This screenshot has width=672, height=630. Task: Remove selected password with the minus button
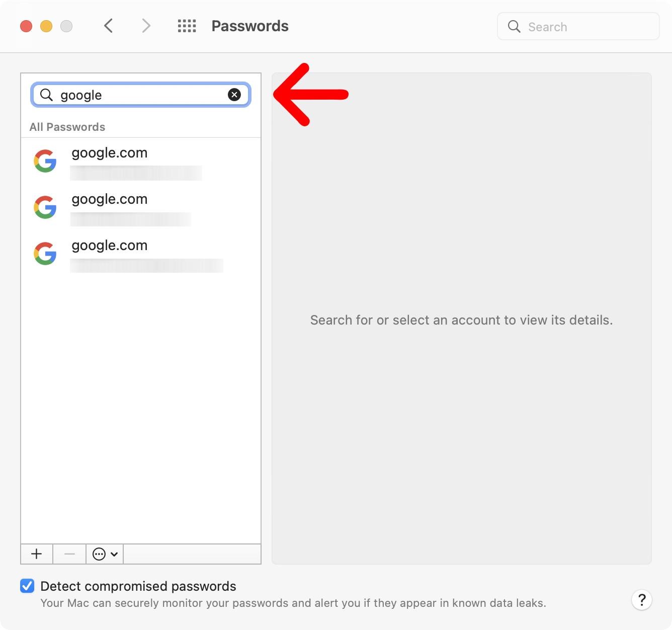pos(69,554)
